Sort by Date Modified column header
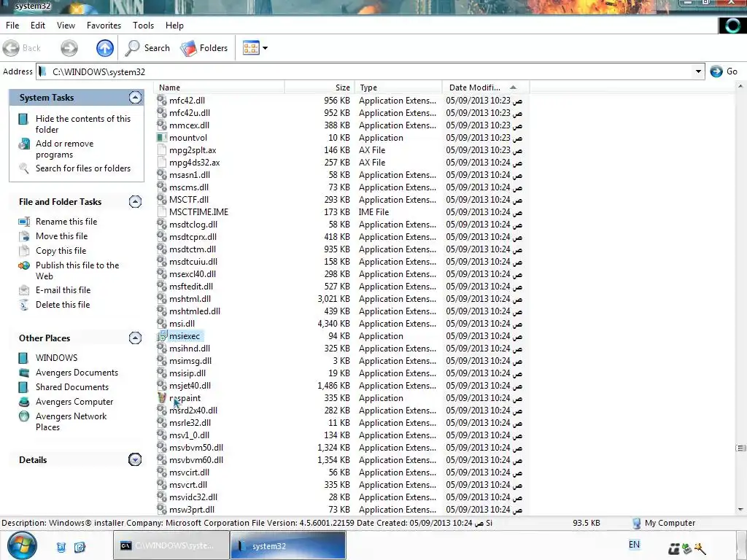 click(x=485, y=87)
